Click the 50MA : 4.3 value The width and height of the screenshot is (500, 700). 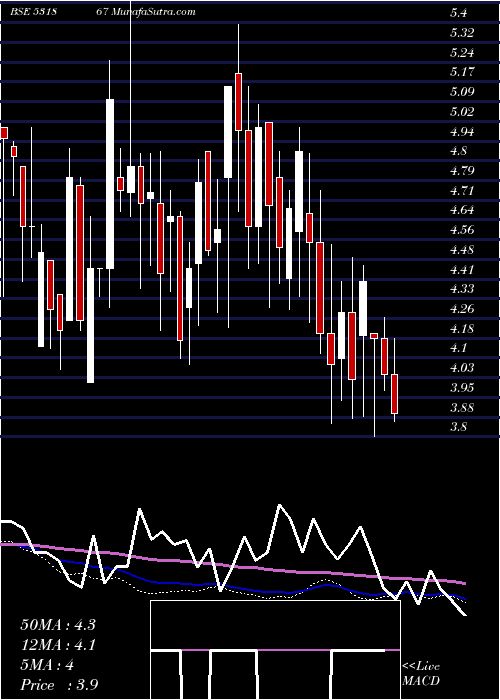(x=58, y=624)
